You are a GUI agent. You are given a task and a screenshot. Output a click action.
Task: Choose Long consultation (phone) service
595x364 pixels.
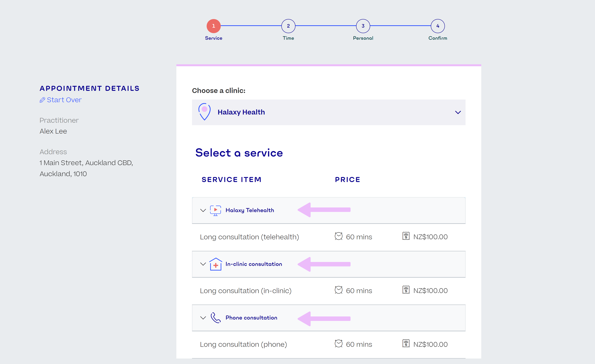pyautogui.click(x=243, y=344)
